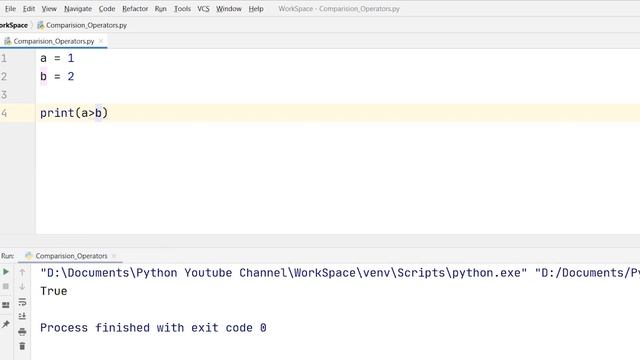
Task: Rerun the program with green play icon
Action: (x=6, y=272)
